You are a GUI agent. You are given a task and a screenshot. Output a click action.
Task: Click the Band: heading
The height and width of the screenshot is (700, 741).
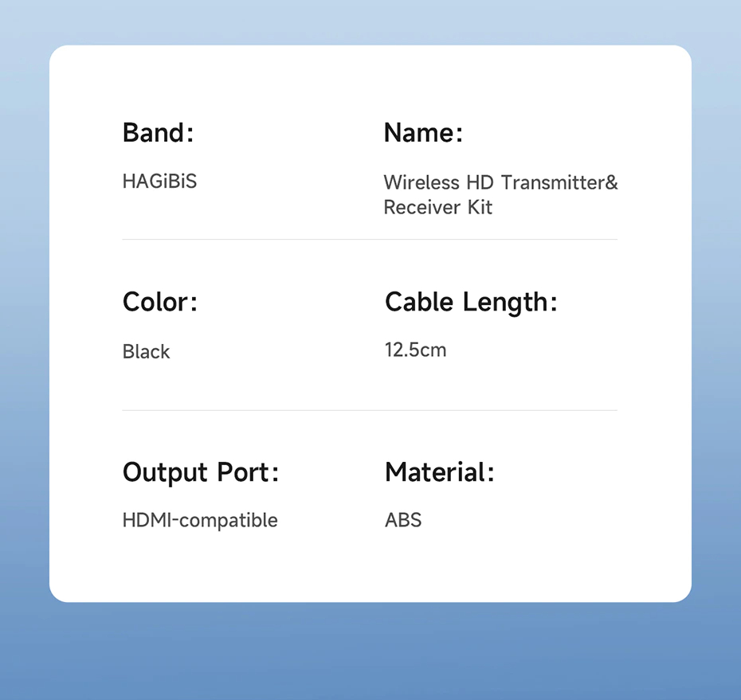pos(158,133)
